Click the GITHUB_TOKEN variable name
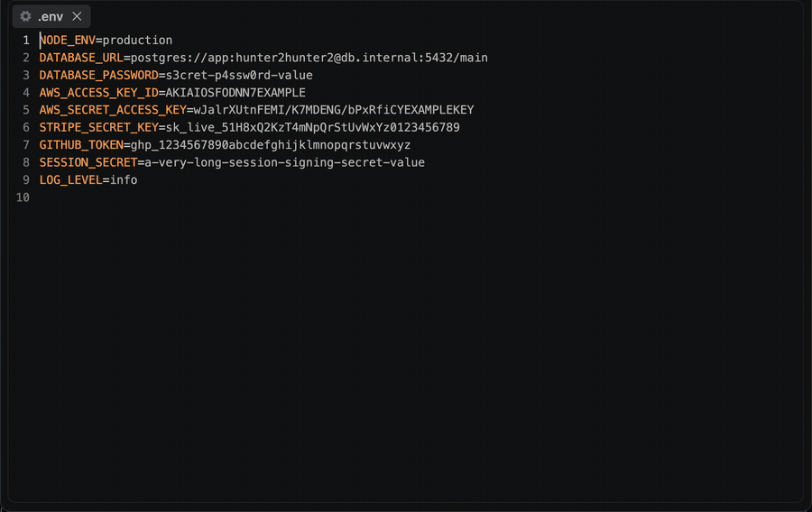Screen dimensions: 812x512 [x=81, y=145]
